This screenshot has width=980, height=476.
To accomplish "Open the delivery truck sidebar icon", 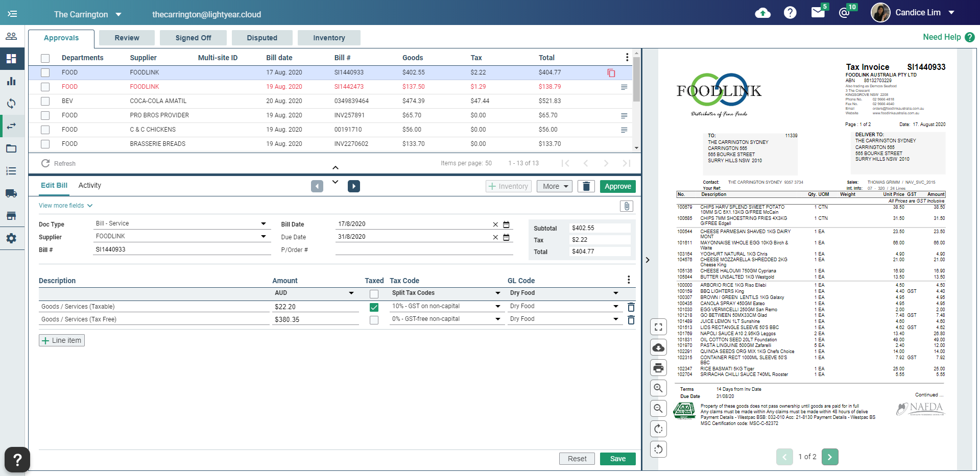I will 11,193.
